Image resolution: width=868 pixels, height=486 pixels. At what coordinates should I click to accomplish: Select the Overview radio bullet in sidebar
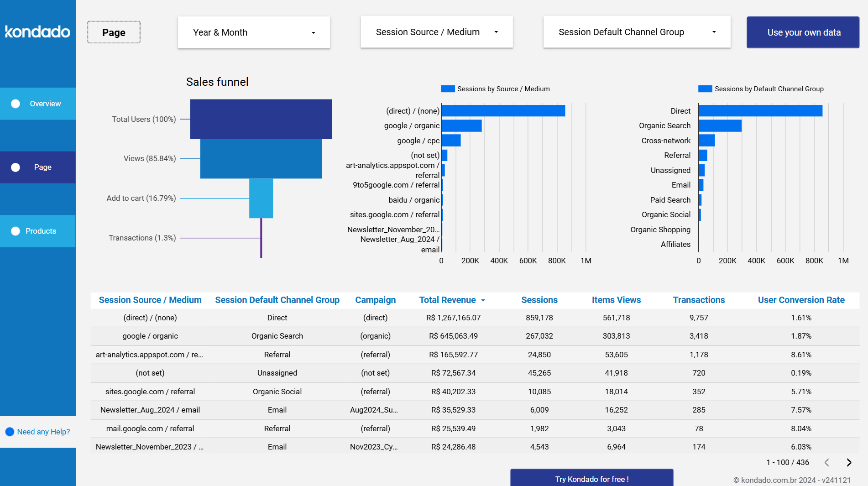click(16, 104)
